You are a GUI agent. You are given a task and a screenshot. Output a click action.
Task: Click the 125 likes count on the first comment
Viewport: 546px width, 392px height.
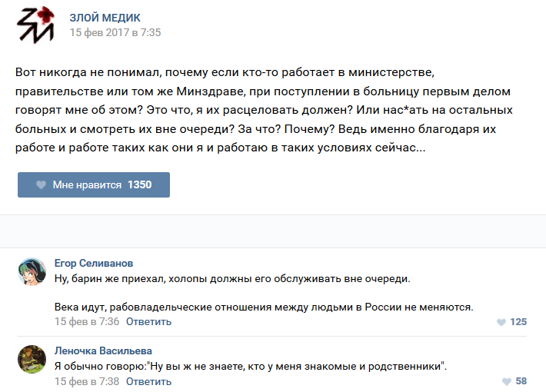[518, 322]
